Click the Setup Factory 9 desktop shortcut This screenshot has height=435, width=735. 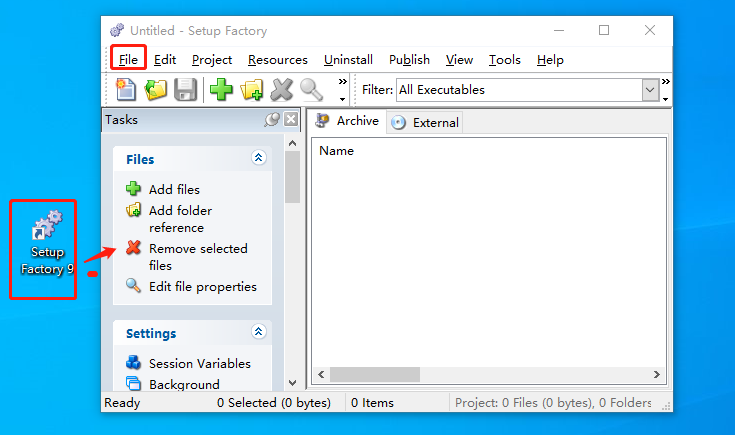46,243
